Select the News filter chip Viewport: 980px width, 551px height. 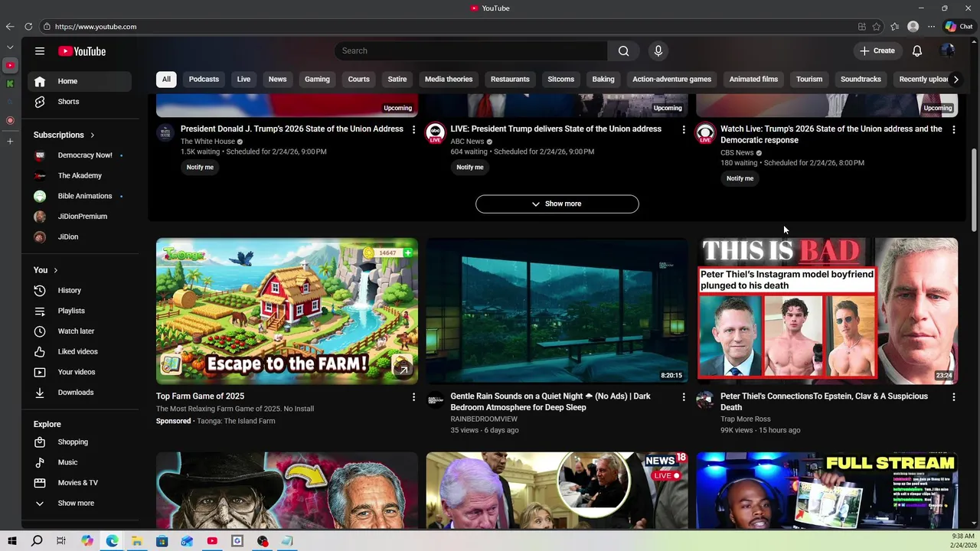[x=277, y=80]
